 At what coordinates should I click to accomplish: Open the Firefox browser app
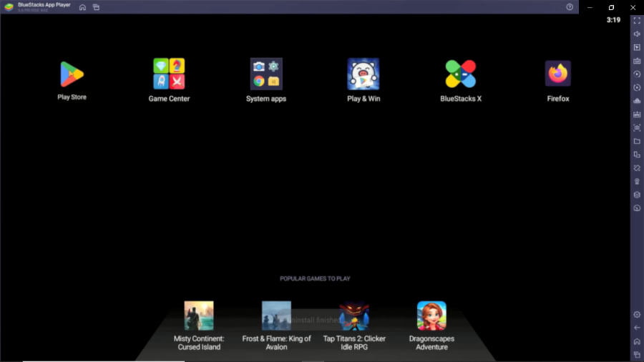[557, 74]
